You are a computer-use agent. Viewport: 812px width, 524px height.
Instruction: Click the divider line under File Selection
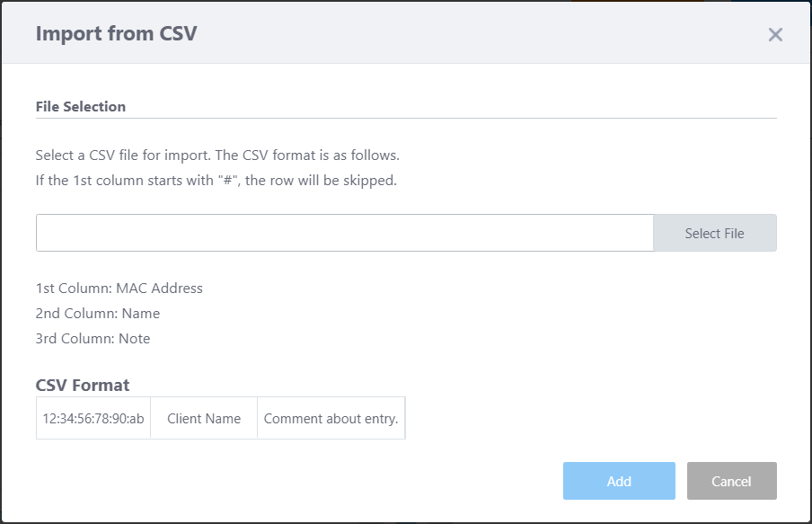[406, 118]
